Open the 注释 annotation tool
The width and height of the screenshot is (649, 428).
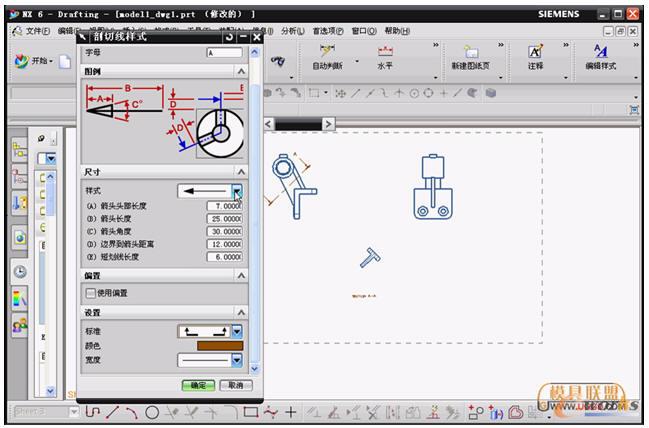(535, 52)
